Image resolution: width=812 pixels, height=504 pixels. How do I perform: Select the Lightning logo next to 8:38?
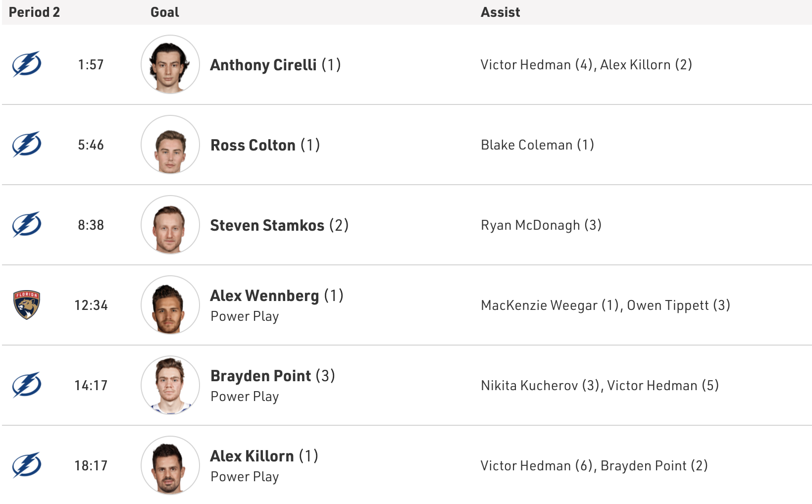click(27, 225)
